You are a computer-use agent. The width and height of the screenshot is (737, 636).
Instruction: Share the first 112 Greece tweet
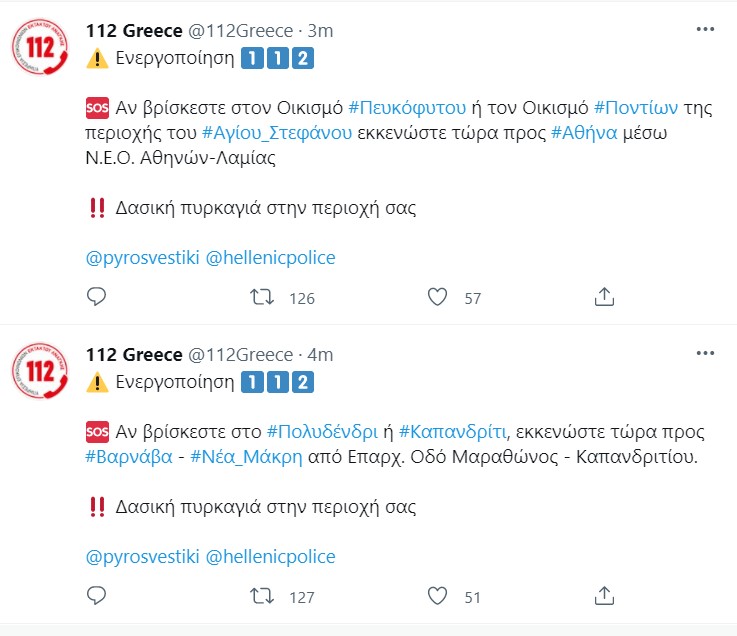(x=604, y=297)
